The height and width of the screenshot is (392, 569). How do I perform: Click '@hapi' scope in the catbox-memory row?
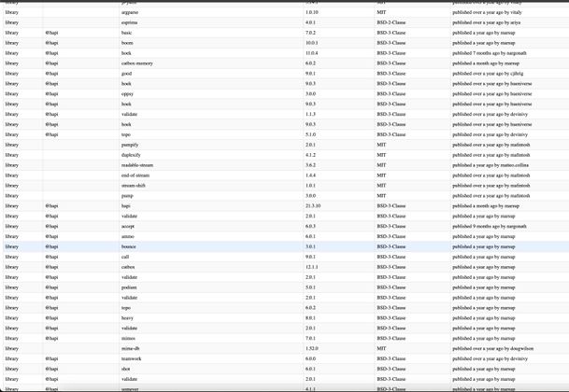(51, 63)
